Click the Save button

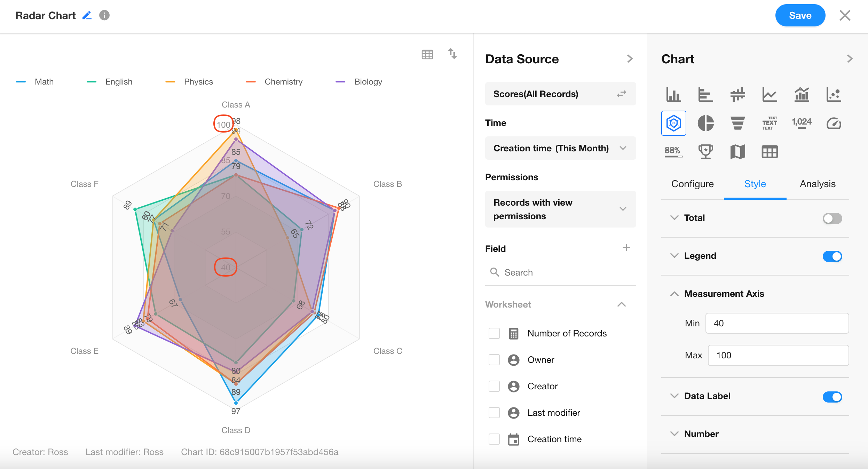[800, 15]
